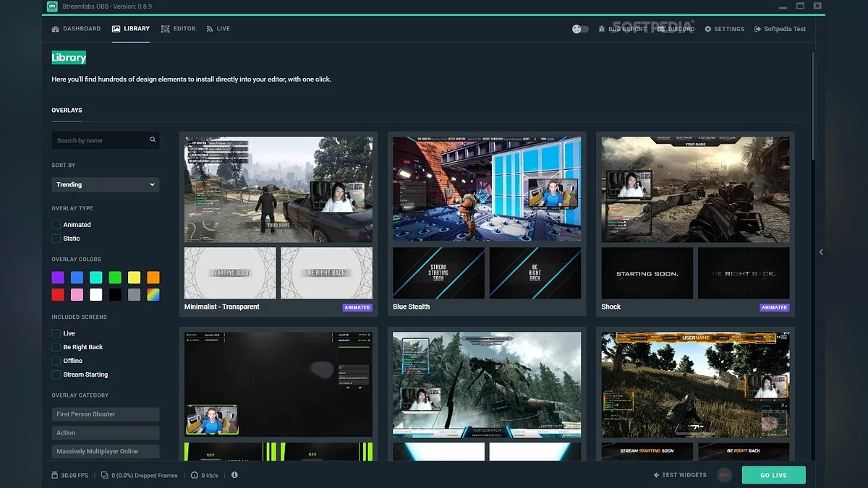Expand the collapsed right side panel arrow
Viewport: 868px width, 488px height.
click(821, 252)
